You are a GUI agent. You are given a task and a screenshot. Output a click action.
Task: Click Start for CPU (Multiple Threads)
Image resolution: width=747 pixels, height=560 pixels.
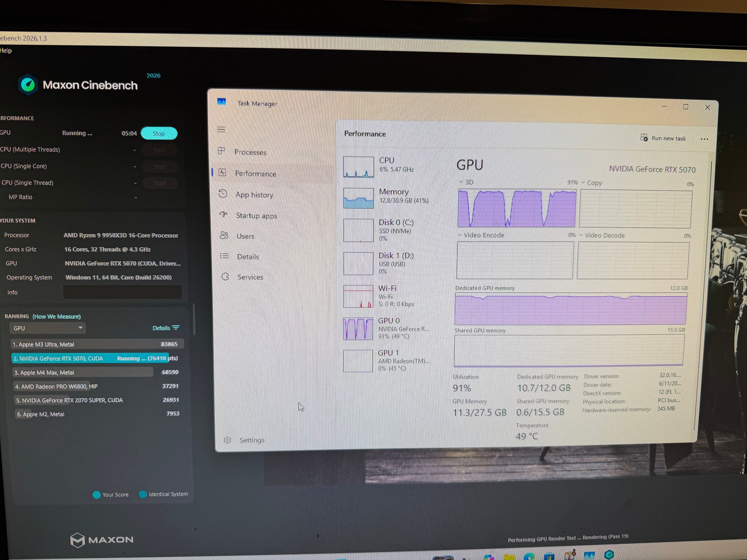159,150
